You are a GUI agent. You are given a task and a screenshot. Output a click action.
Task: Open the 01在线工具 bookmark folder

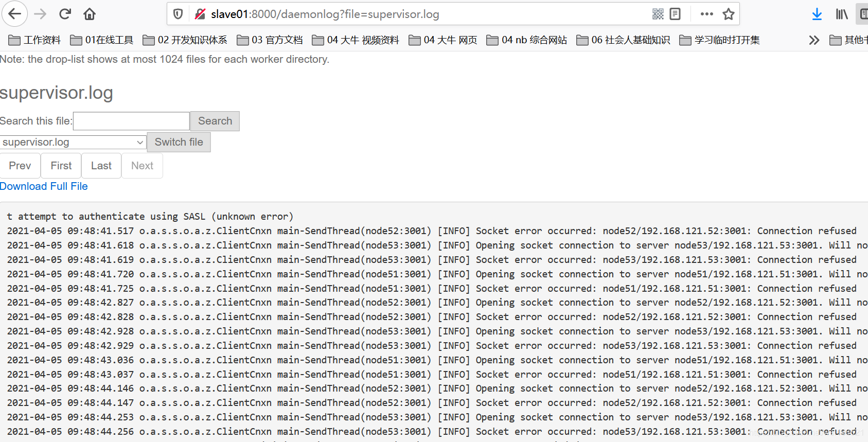tap(102, 40)
